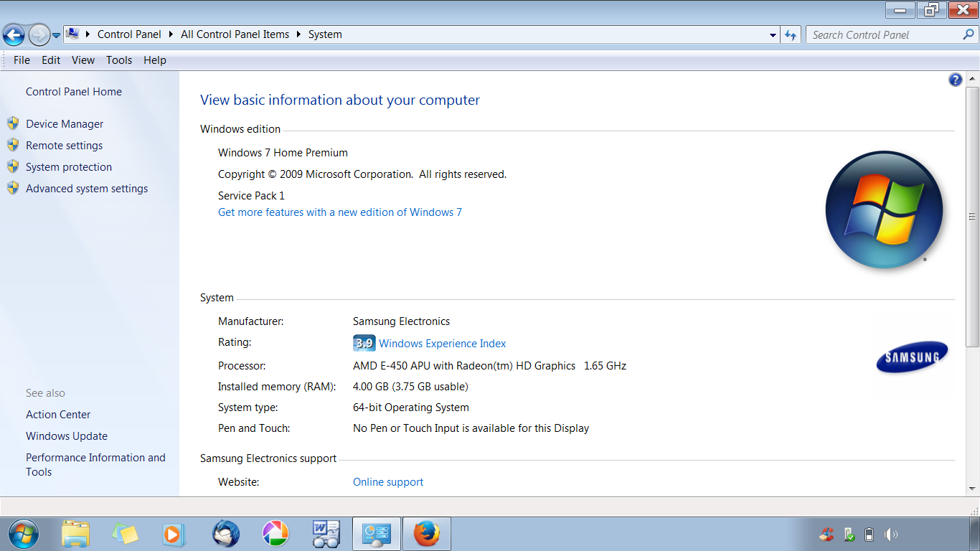Open the View menu
Screen dimensions: 980x551
tap(83, 60)
